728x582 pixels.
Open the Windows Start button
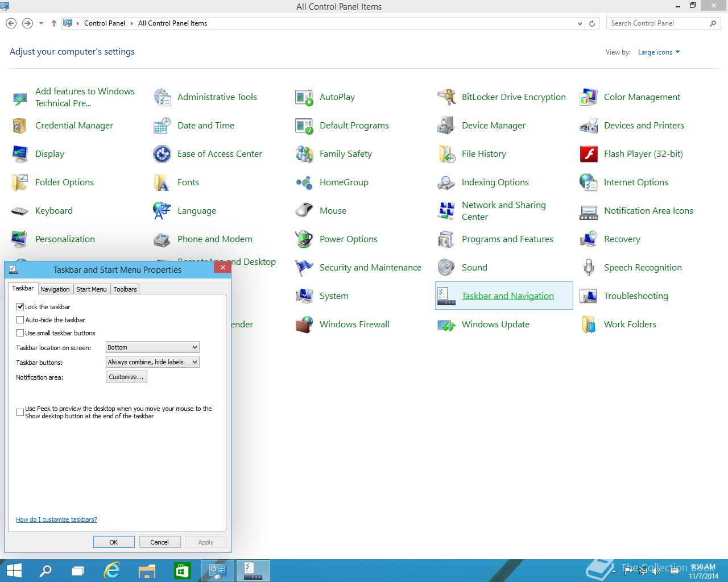14,571
